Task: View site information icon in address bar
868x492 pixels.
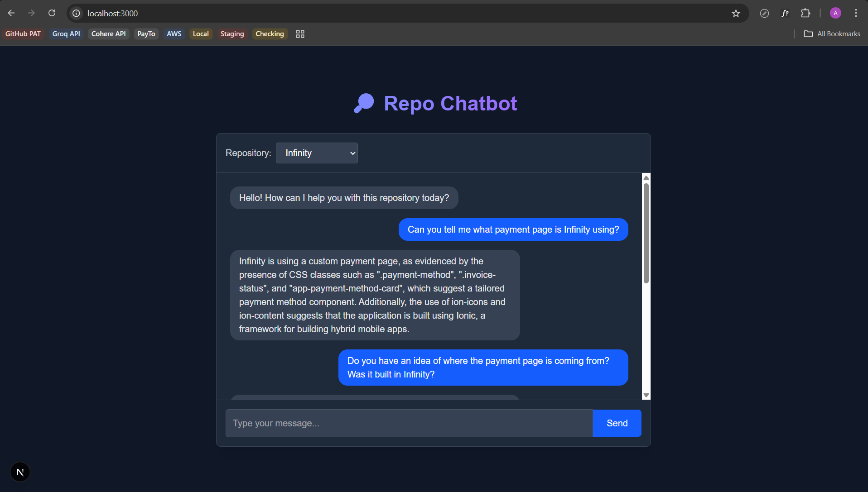Action: point(77,13)
